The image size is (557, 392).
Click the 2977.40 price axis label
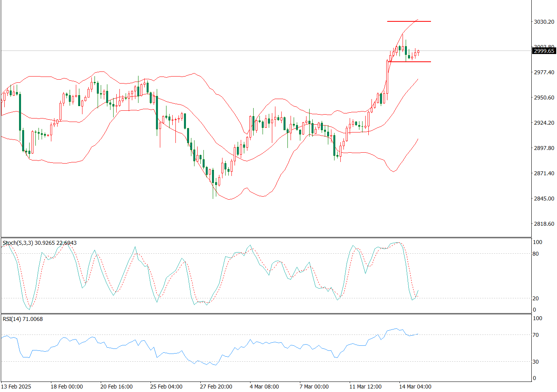(x=544, y=72)
